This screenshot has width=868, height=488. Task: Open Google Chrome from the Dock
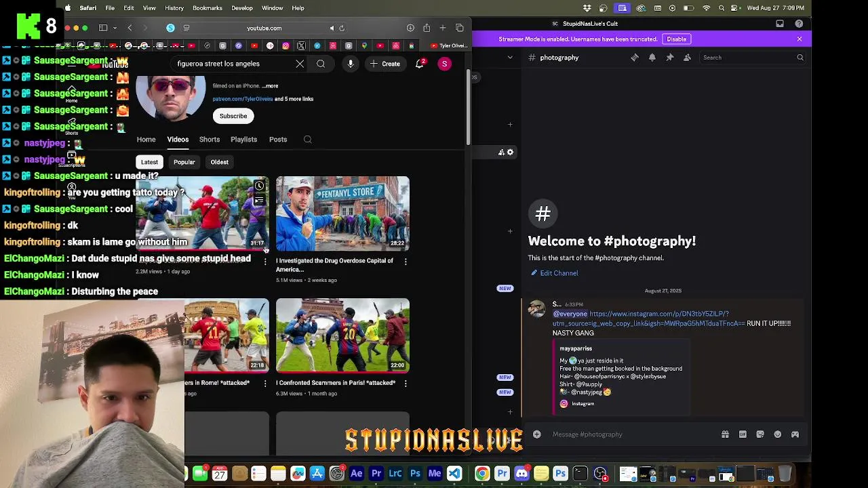(482, 474)
